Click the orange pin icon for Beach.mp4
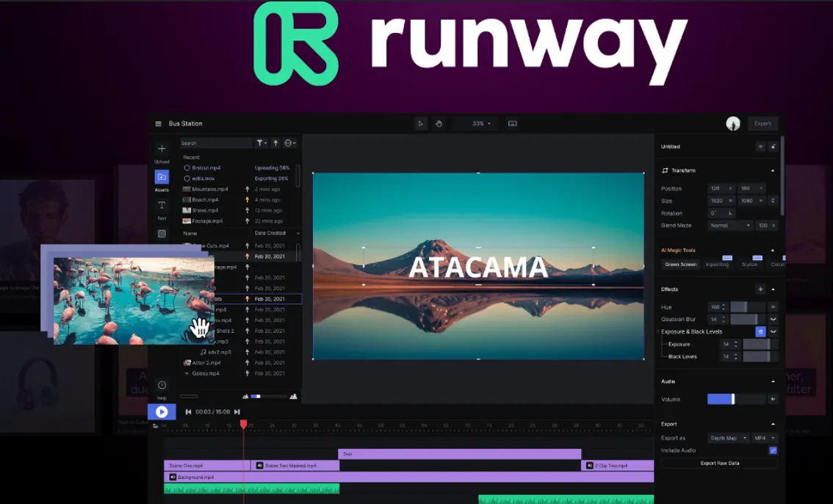Screen dimensions: 833x504 point(247,200)
